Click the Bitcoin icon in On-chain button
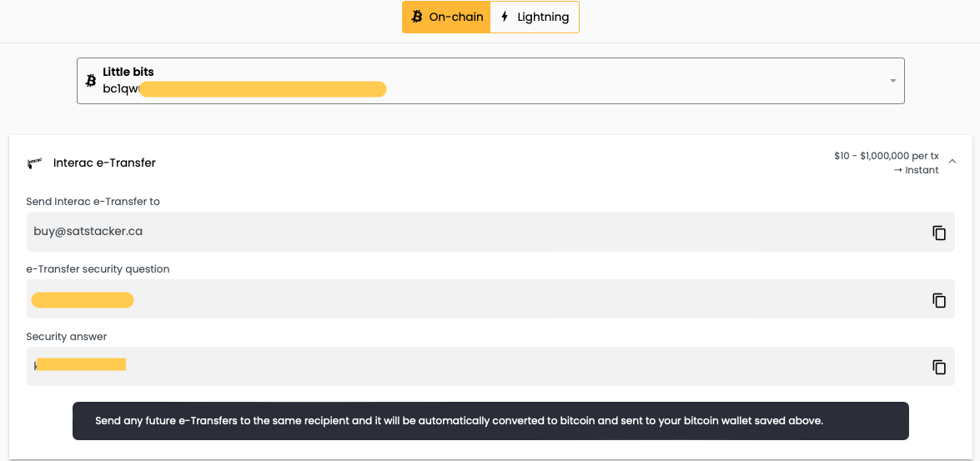This screenshot has height=461, width=980. (x=417, y=17)
